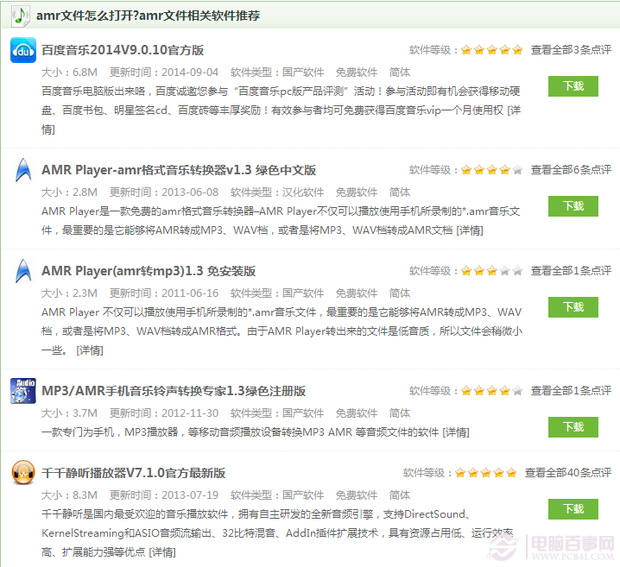Click 更新时间:2013-07-19 text
This screenshot has height=567, width=620.
164,495
